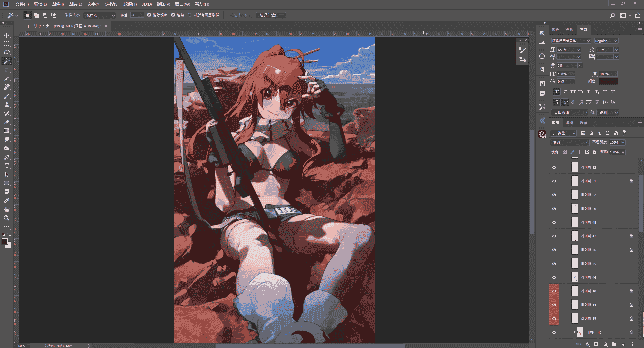Select the Gradient tool

pyautogui.click(x=7, y=131)
